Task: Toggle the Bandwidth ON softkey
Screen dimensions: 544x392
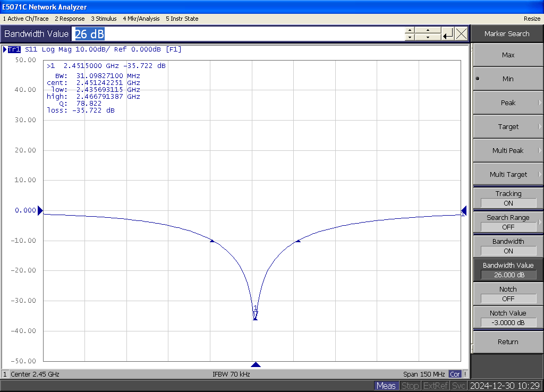Action: coord(508,246)
